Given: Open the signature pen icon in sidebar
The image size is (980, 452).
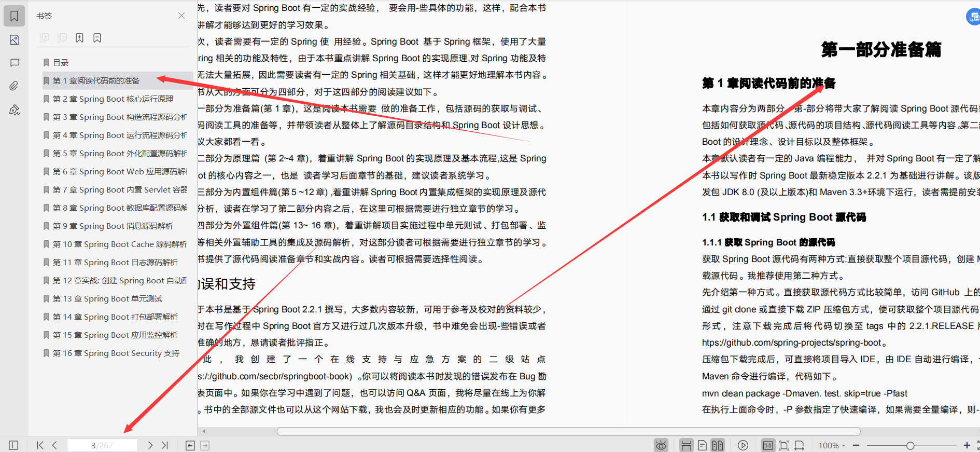Looking at the screenshot, I should (x=14, y=109).
